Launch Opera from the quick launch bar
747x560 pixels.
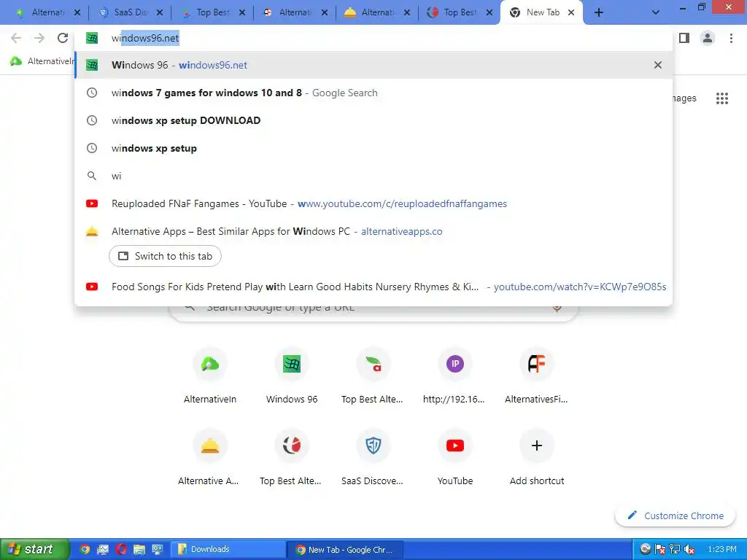pos(121,550)
